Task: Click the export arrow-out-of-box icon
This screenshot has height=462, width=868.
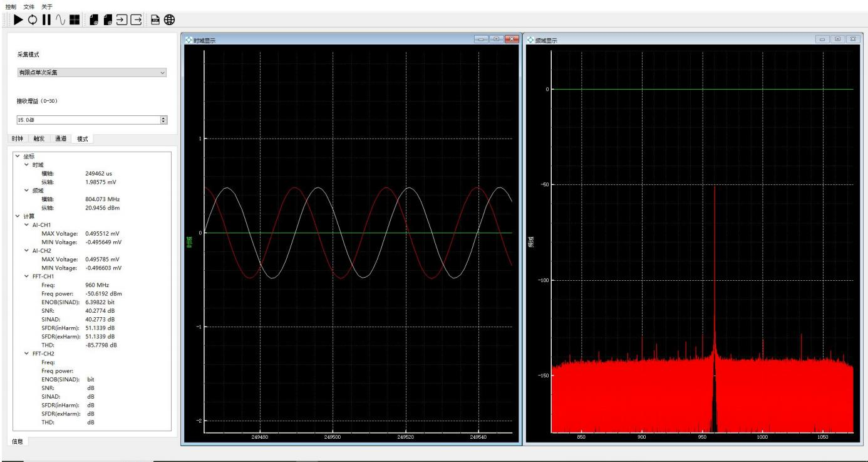Action: point(135,20)
